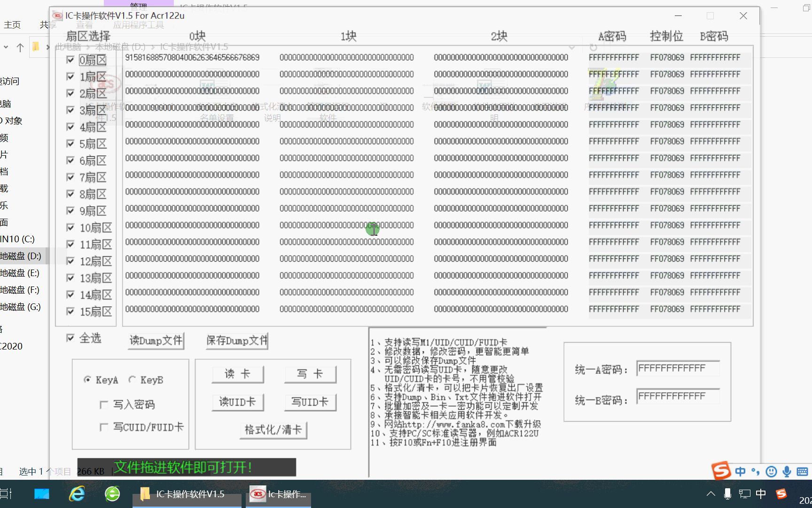
Task: Open the network icon in system tray
Action: click(744, 494)
